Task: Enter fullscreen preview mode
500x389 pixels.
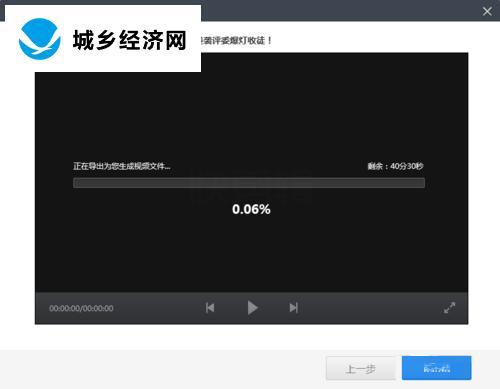Action: tap(449, 308)
